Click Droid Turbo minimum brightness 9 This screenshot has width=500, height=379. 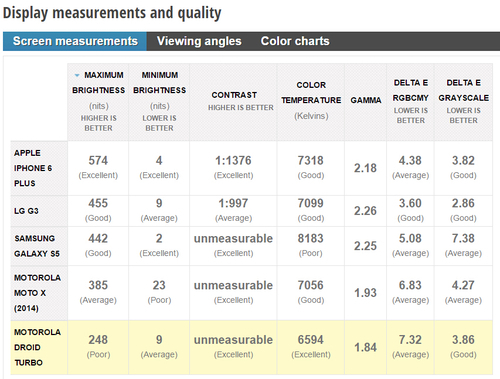[159, 340]
